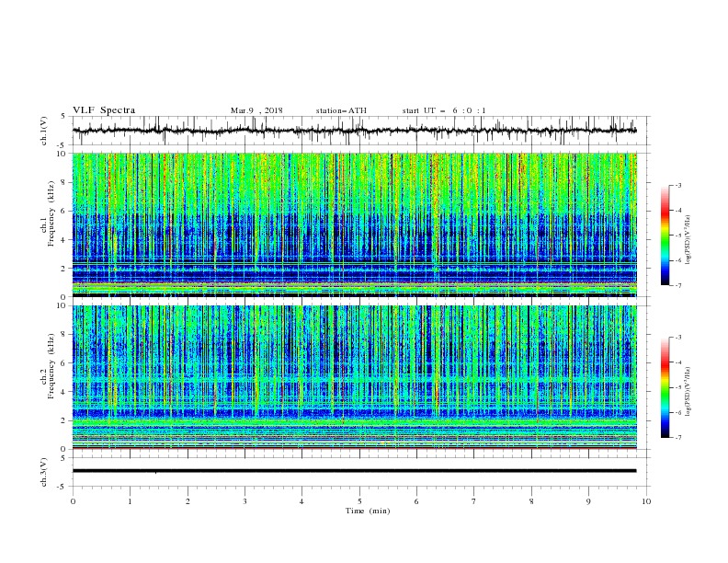728x563 pixels.
Task: Select the "Time (min)" axis label
Action: click(368, 511)
